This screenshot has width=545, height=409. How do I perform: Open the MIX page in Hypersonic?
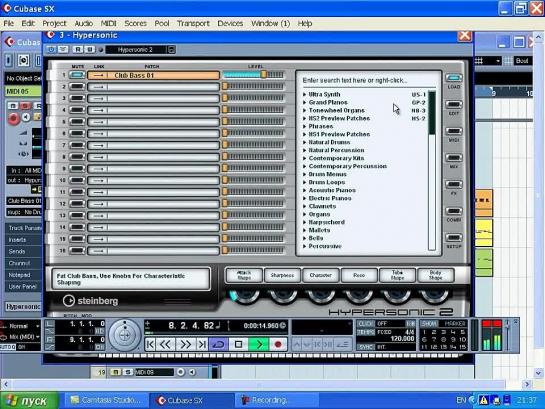click(454, 158)
